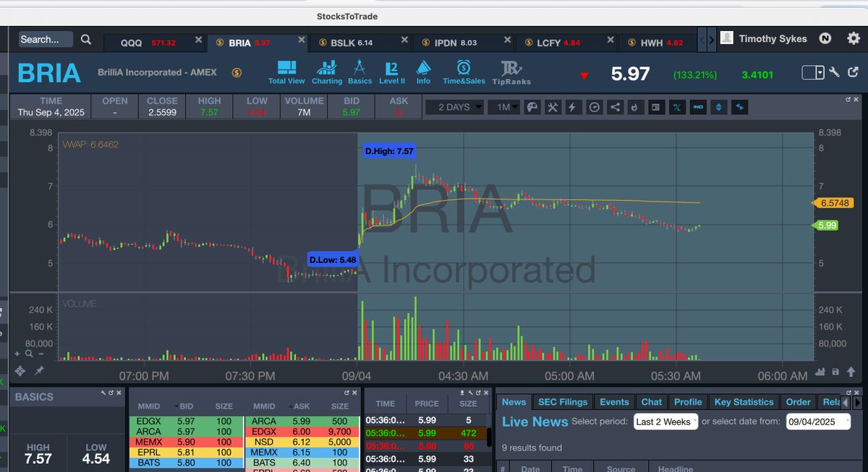Switch to the QQQ symbol tab
The height and width of the screenshot is (472, 868).
click(155, 43)
